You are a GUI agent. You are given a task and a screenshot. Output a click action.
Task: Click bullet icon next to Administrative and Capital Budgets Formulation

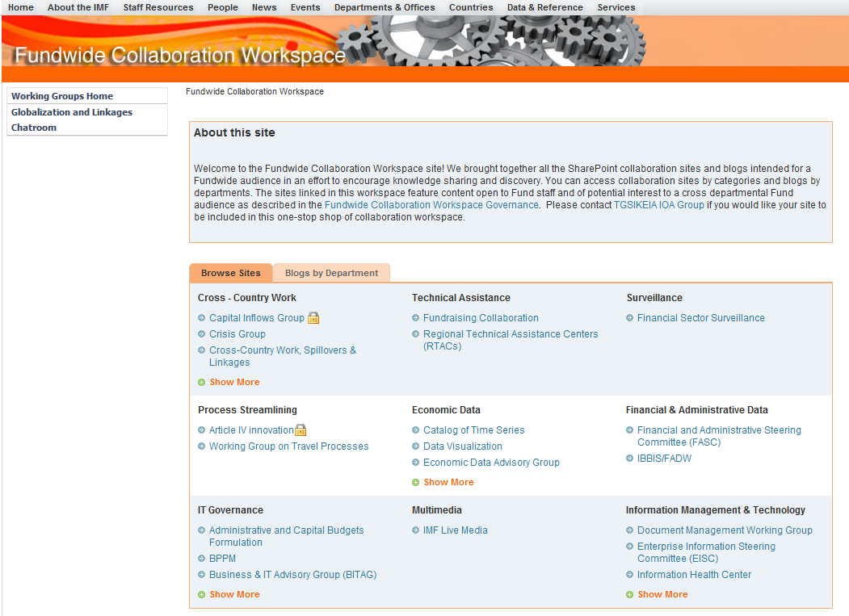(201, 530)
